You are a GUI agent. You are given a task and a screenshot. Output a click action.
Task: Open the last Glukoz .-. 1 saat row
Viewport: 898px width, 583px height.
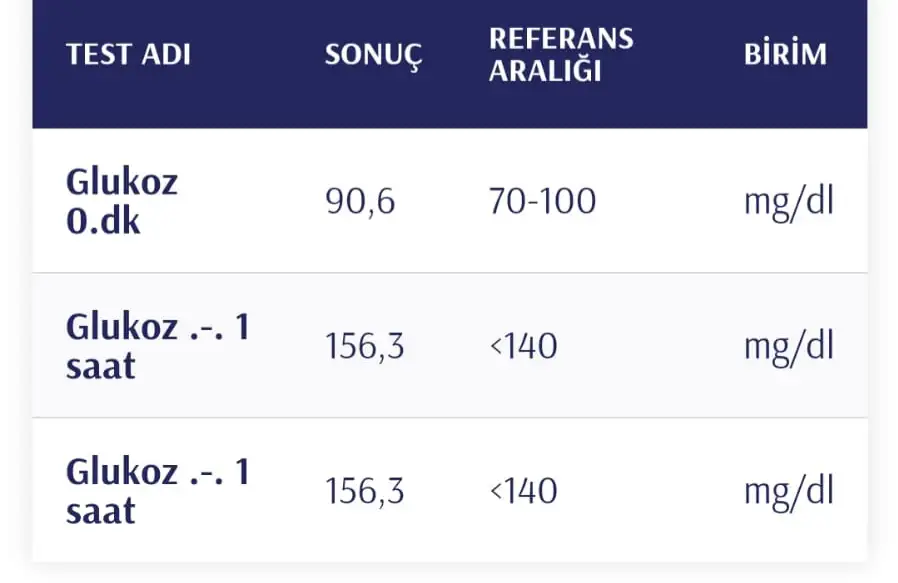[450, 490]
